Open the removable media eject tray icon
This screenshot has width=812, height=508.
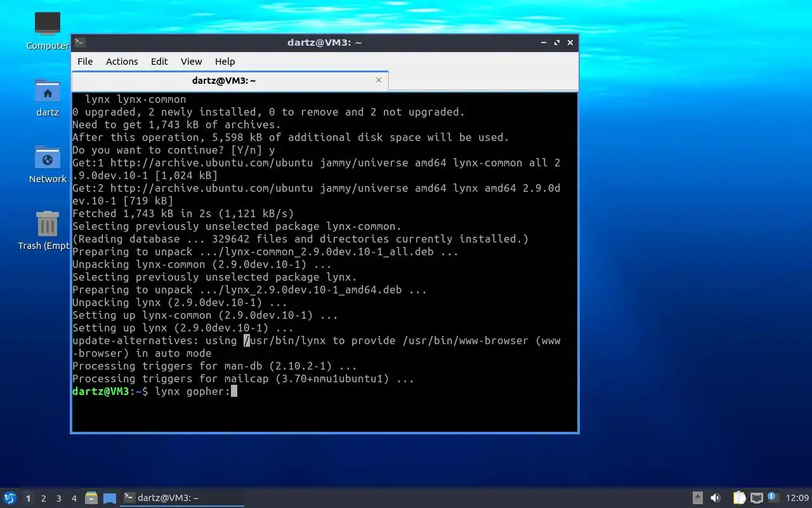[x=698, y=498]
